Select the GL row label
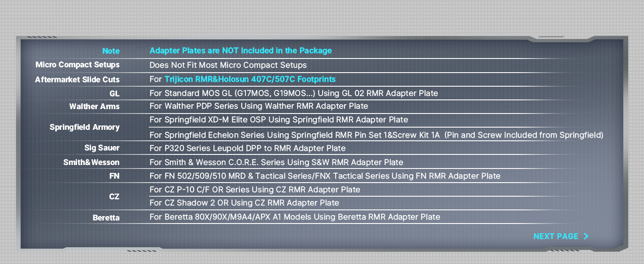The image size is (644, 264). (x=114, y=94)
